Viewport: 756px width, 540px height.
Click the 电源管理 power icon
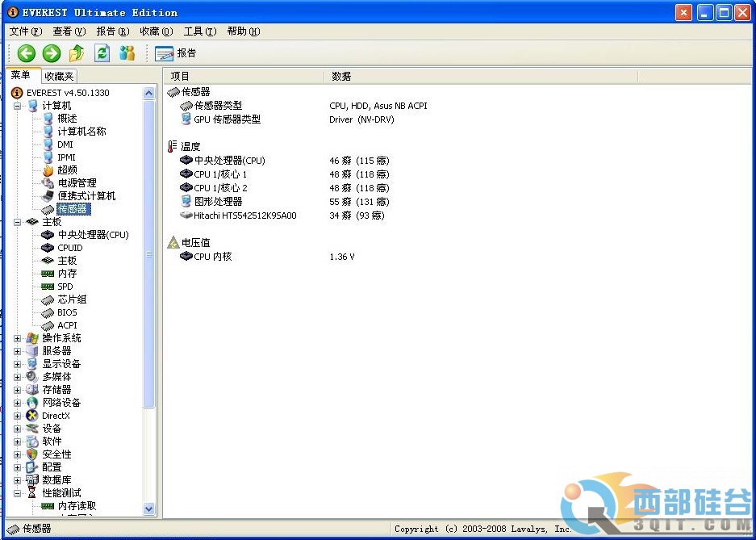point(48,183)
